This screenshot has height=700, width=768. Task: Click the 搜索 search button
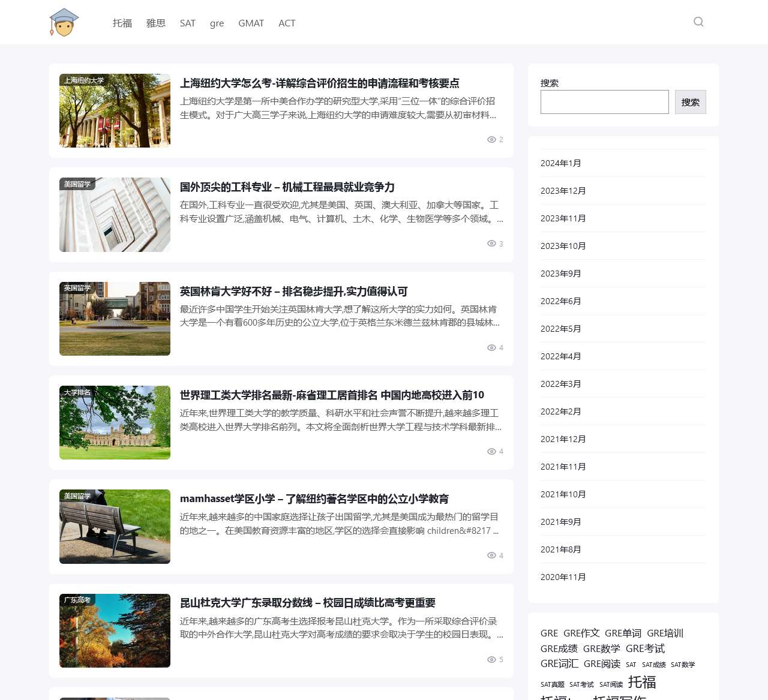[690, 102]
